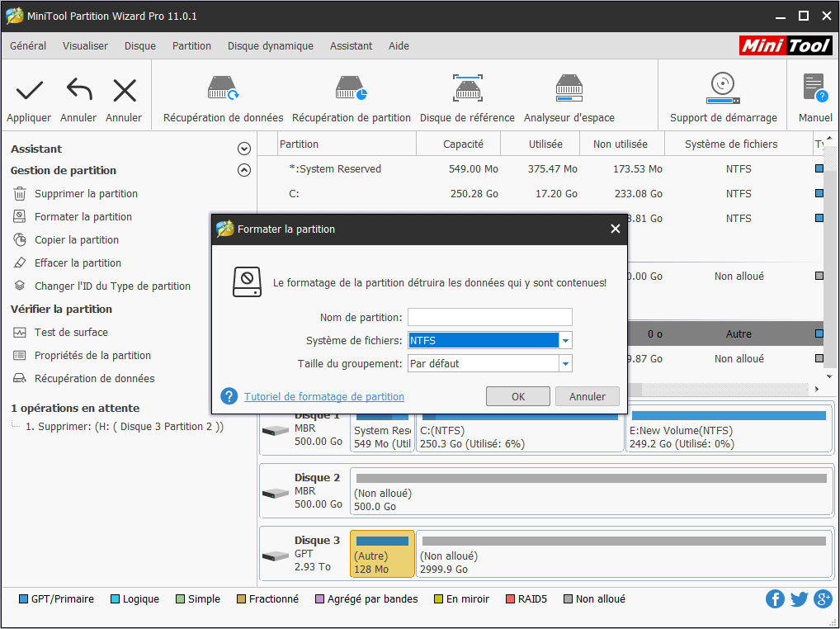
Task: Open the Disque dynamique menu
Action: pyautogui.click(x=270, y=46)
